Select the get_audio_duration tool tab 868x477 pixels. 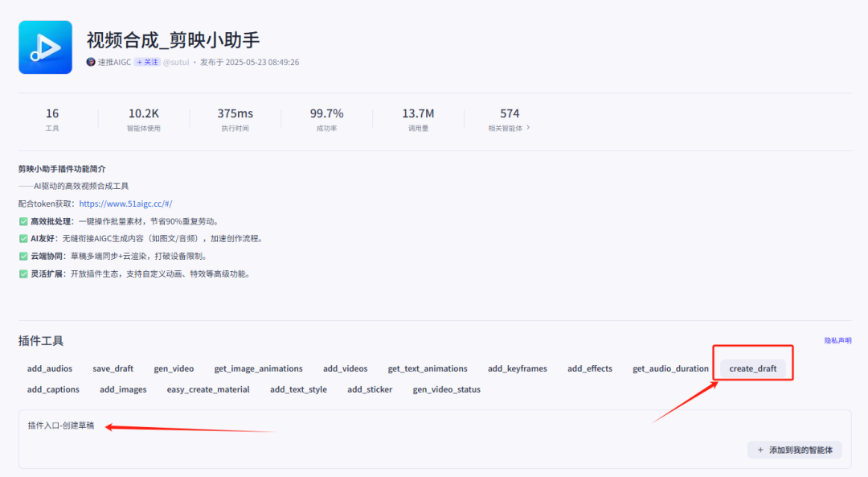[670, 368]
